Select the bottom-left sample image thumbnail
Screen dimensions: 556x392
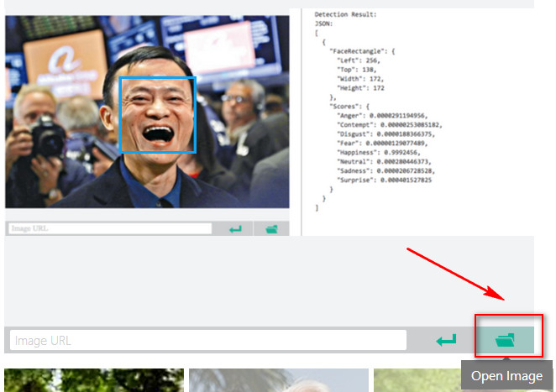(93, 380)
